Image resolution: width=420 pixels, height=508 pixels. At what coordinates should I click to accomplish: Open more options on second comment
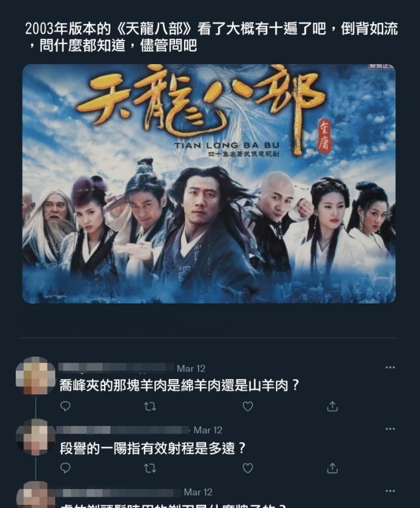point(390,429)
